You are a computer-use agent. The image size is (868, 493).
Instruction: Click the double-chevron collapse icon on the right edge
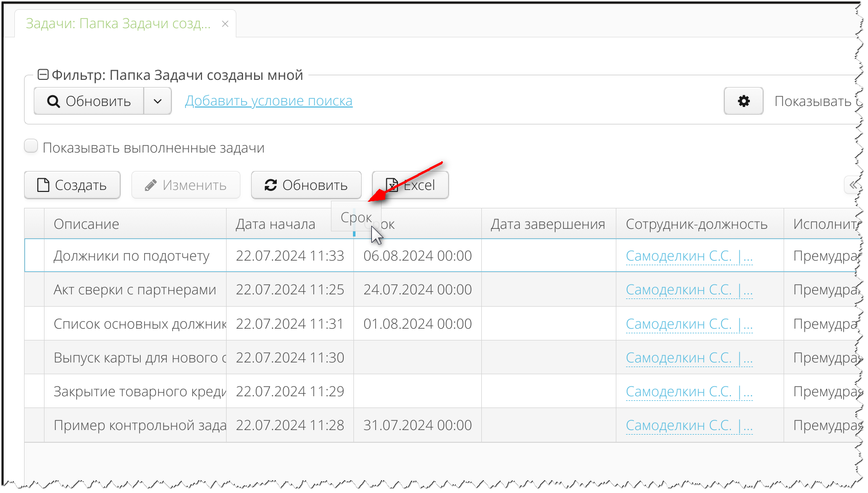coord(852,185)
